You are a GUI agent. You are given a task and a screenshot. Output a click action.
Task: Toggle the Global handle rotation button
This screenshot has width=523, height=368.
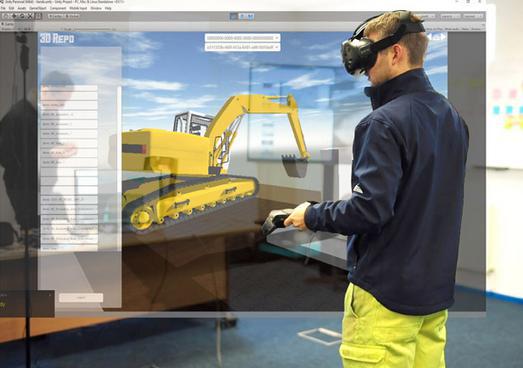[x=71, y=16]
